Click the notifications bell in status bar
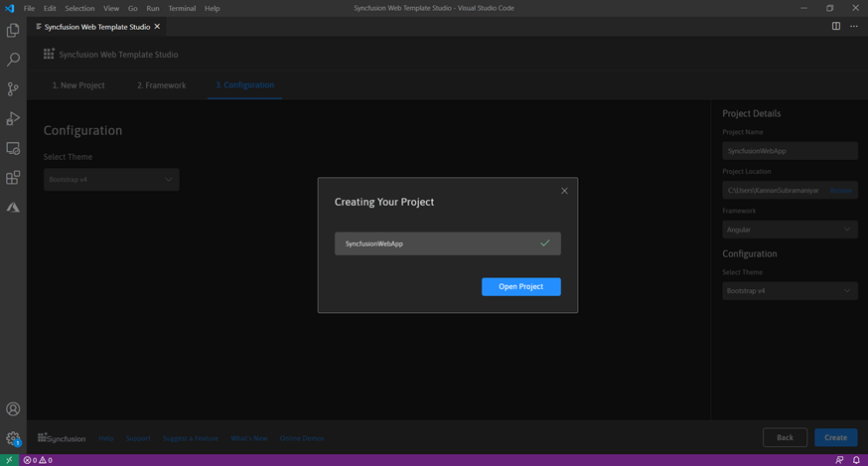The width and height of the screenshot is (868, 466). coord(856,460)
